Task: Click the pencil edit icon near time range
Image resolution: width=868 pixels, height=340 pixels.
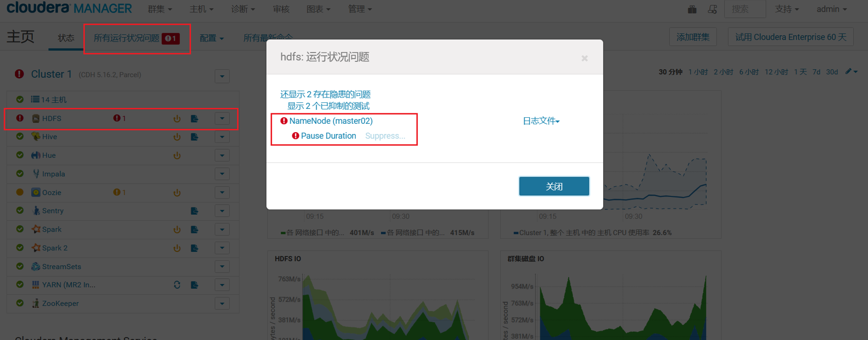Action: 848,72
